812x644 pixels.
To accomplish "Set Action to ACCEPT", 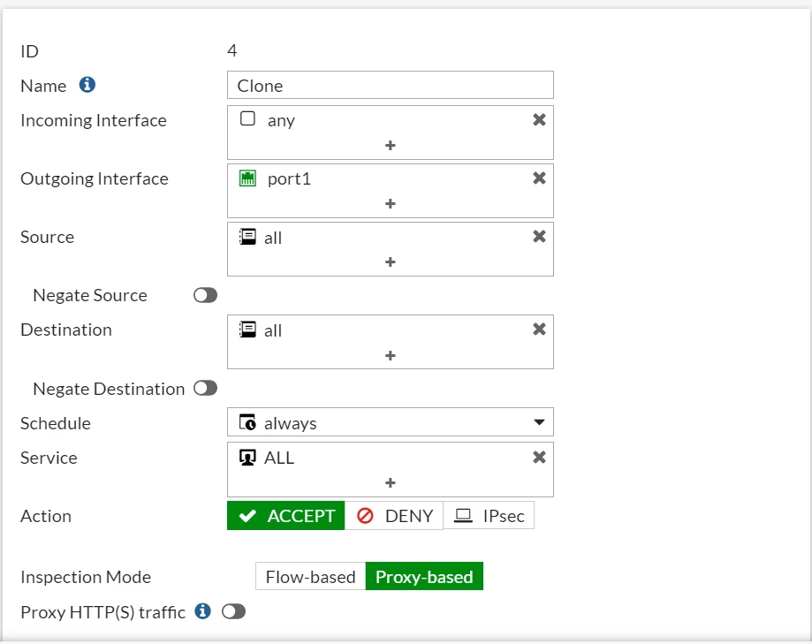I will pyautogui.click(x=286, y=516).
